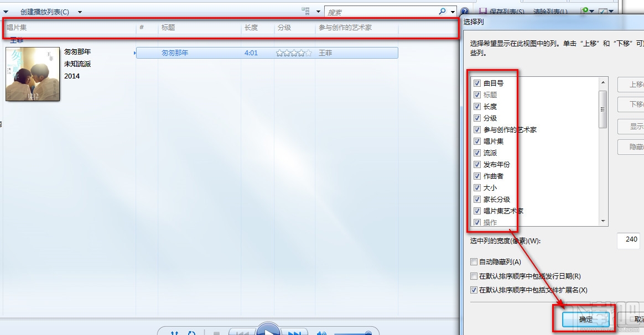Click the Help question mark icon
The image size is (644, 335).
464,12
